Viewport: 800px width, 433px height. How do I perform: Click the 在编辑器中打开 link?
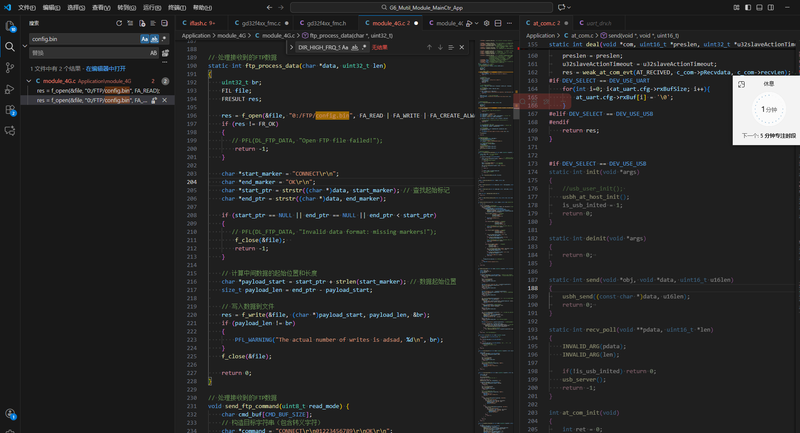[107, 68]
